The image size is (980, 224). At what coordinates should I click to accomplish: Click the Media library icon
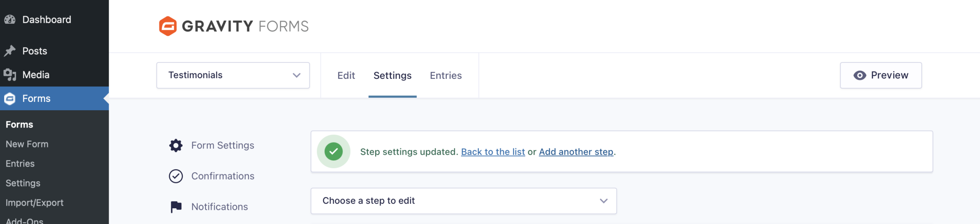pyautogui.click(x=10, y=75)
